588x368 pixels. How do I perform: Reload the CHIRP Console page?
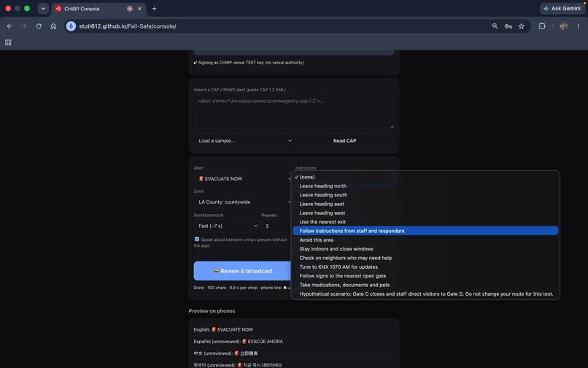[39, 26]
